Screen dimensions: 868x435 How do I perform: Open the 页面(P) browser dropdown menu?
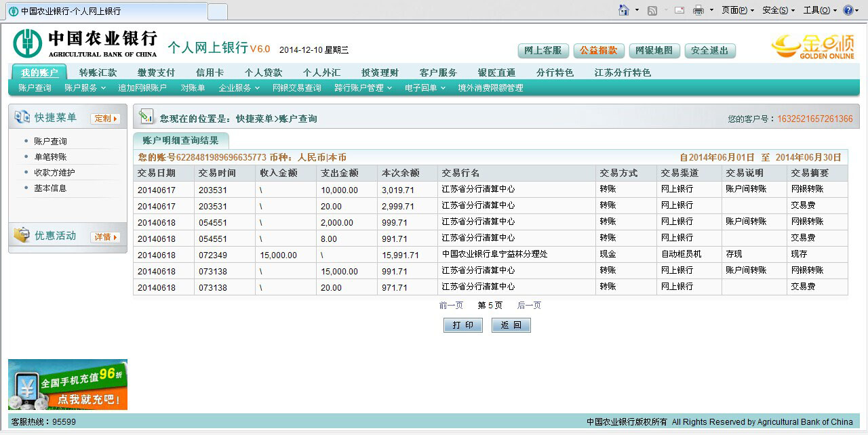(738, 10)
